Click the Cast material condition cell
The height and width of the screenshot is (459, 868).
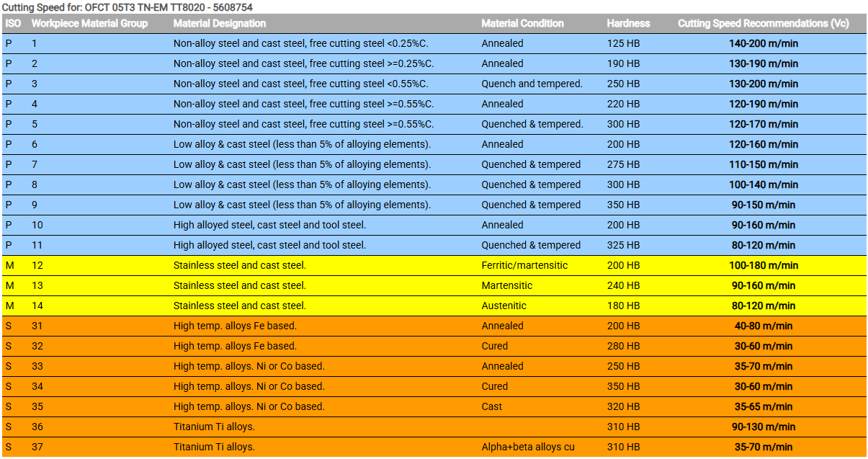492,406
